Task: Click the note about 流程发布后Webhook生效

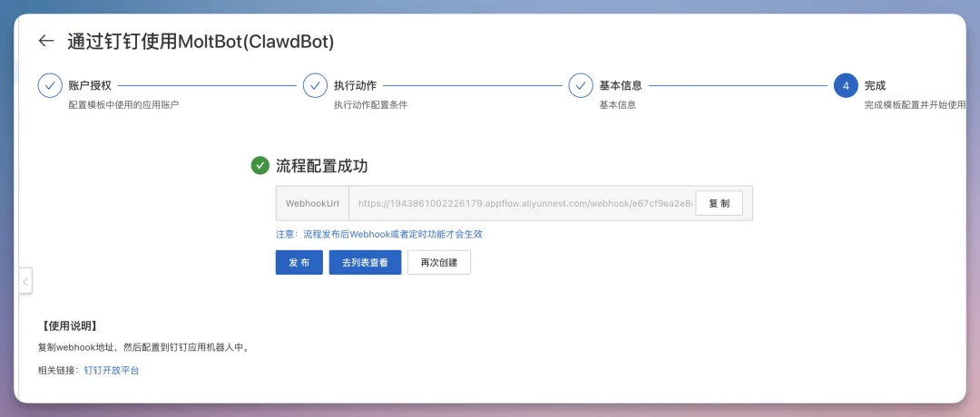Action: (379, 234)
